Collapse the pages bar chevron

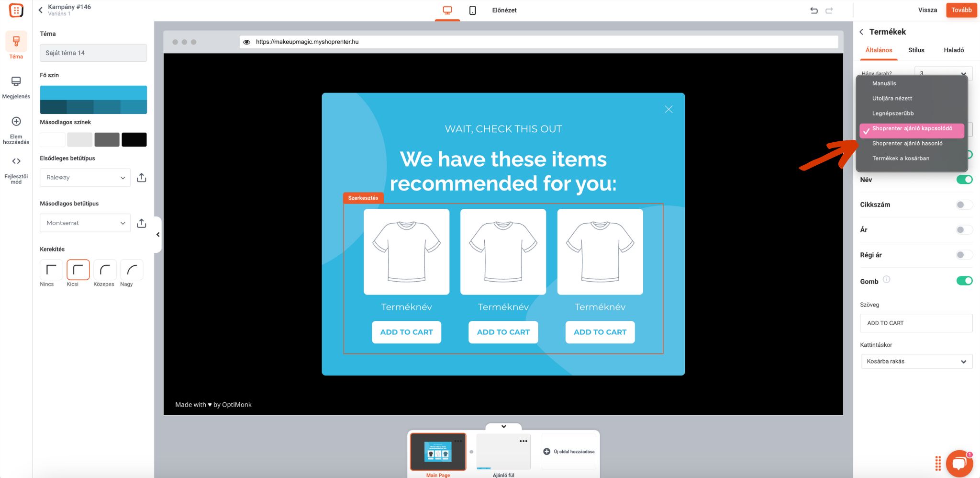[503, 426]
